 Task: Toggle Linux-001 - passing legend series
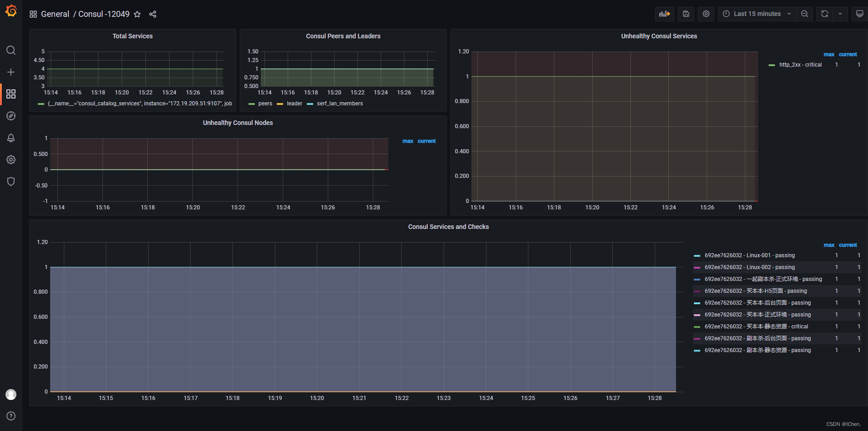pos(749,255)
